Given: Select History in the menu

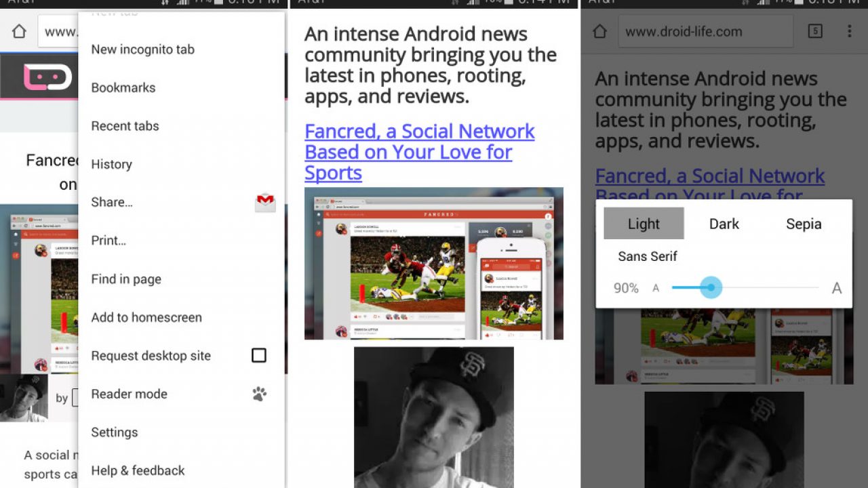Looking at the screenshot, I should click(x=112, y=164).
